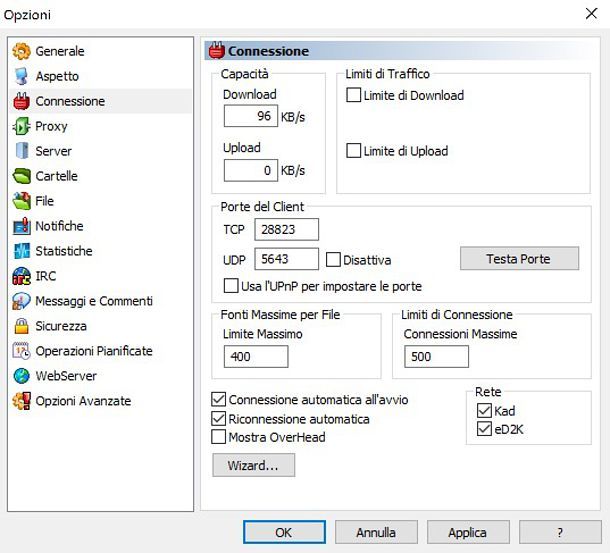Uncheck Connessione automatica all'avvio
610x553 pixels.
coord(218,399)
